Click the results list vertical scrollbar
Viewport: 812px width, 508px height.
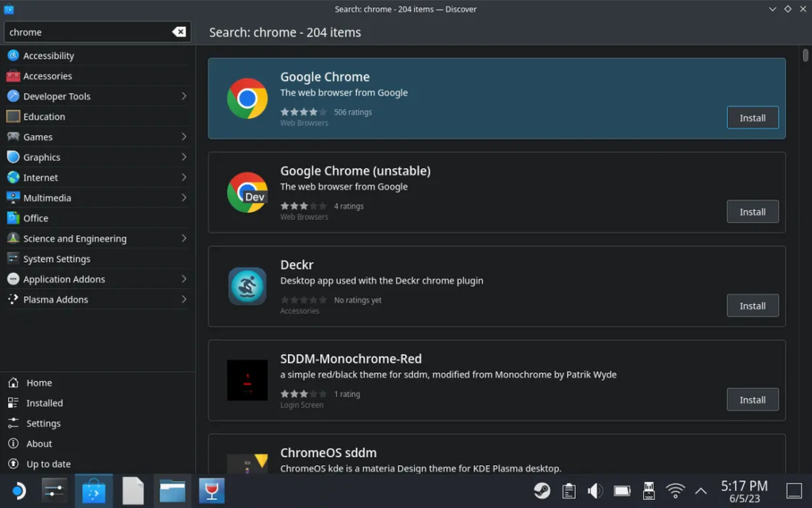point(805,55)
